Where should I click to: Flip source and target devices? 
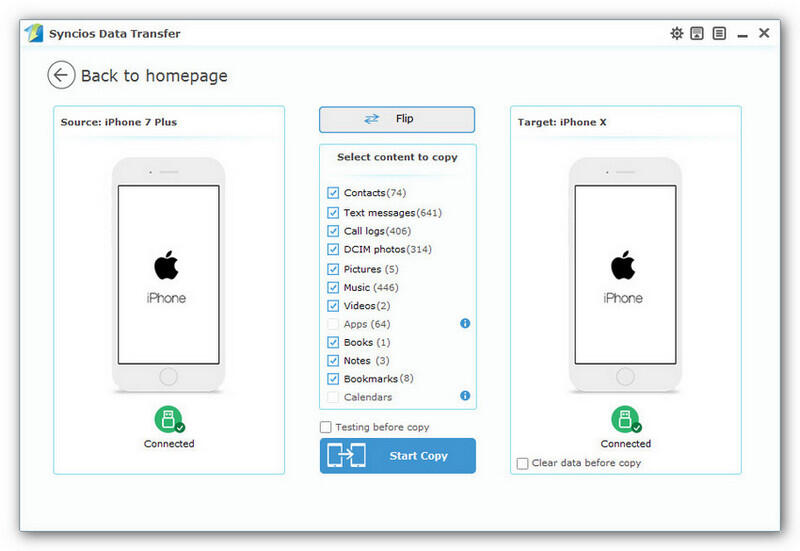point(397,119)
